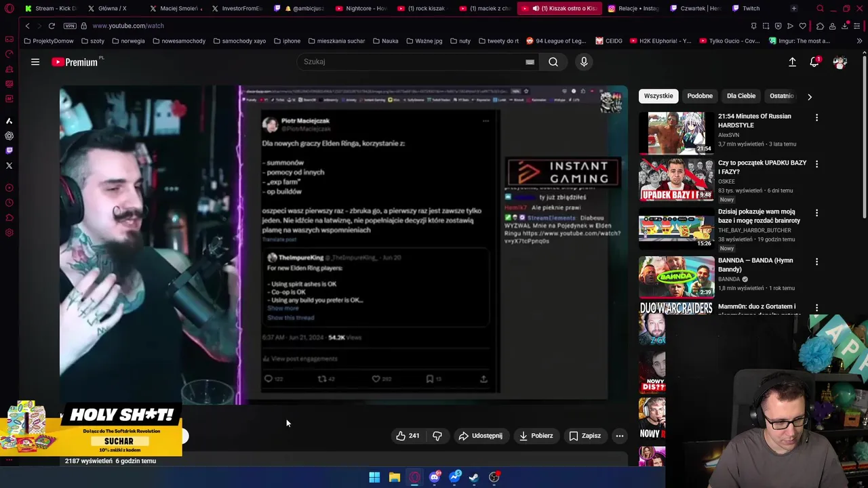Open the browser downloads icon
Screen dimensions: 868x488
click(x=844, y=26)
